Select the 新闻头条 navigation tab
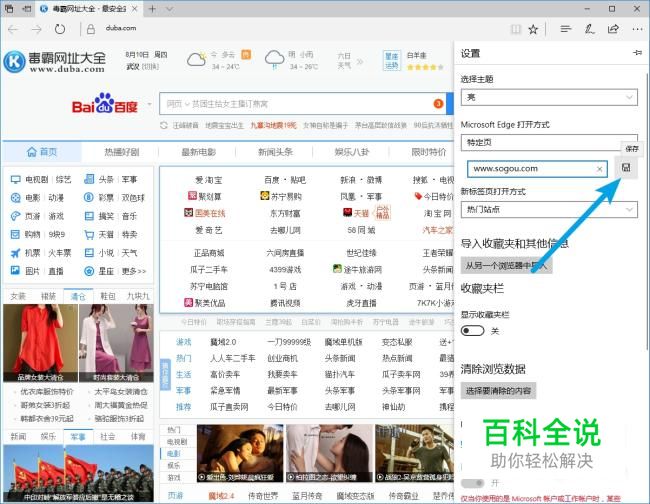This screenshot has height=504, width=650. coord(275,152)
